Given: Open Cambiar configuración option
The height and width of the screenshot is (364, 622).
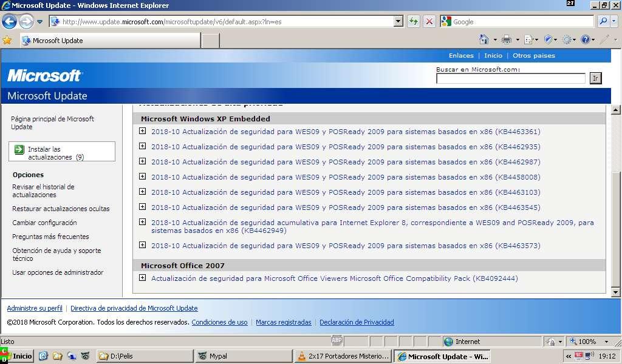Looking at the screenshot, I should pos(44,223).
